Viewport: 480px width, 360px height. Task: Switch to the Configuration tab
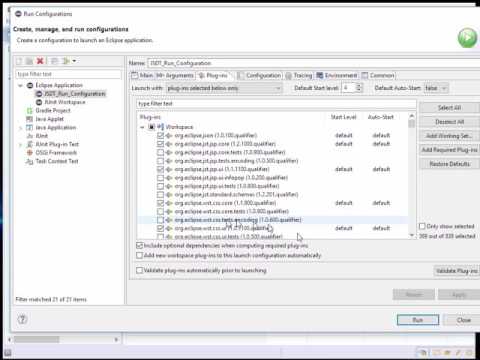tap(260, 76)
